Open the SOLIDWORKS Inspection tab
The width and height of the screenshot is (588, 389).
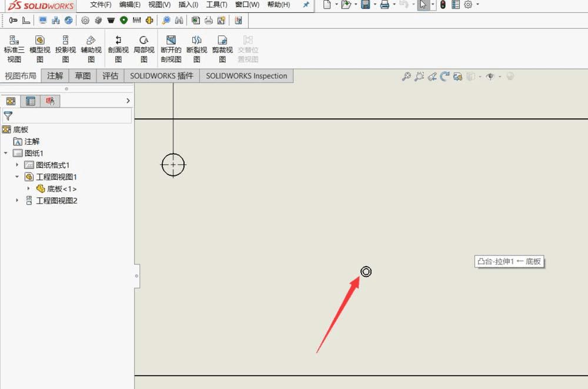pyautogui.click(x=246, y=76)
